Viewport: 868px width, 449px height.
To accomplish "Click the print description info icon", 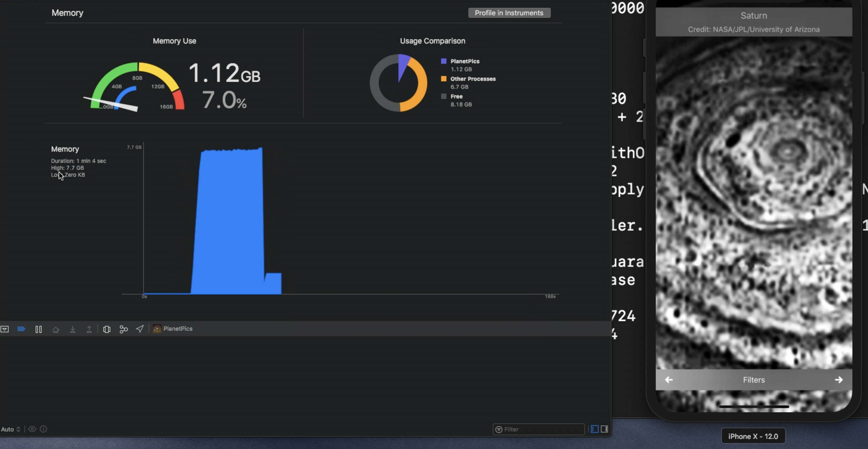I will (43, 429).
